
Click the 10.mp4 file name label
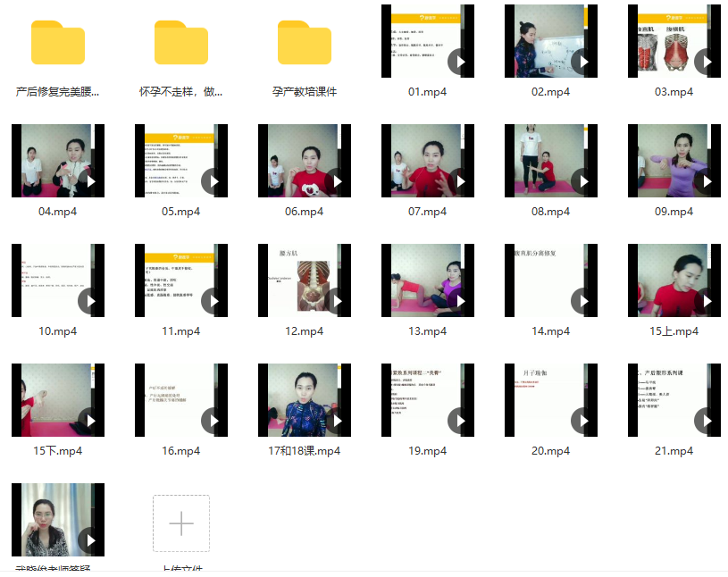pos(58,331)
